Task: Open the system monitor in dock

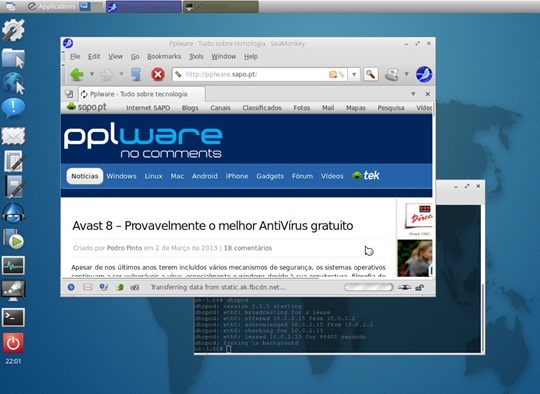Action: (x=13, y=266)
